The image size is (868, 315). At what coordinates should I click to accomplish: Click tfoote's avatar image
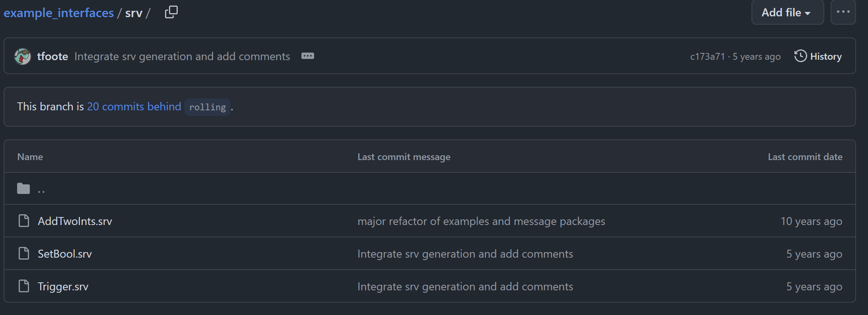click(23, 57)
